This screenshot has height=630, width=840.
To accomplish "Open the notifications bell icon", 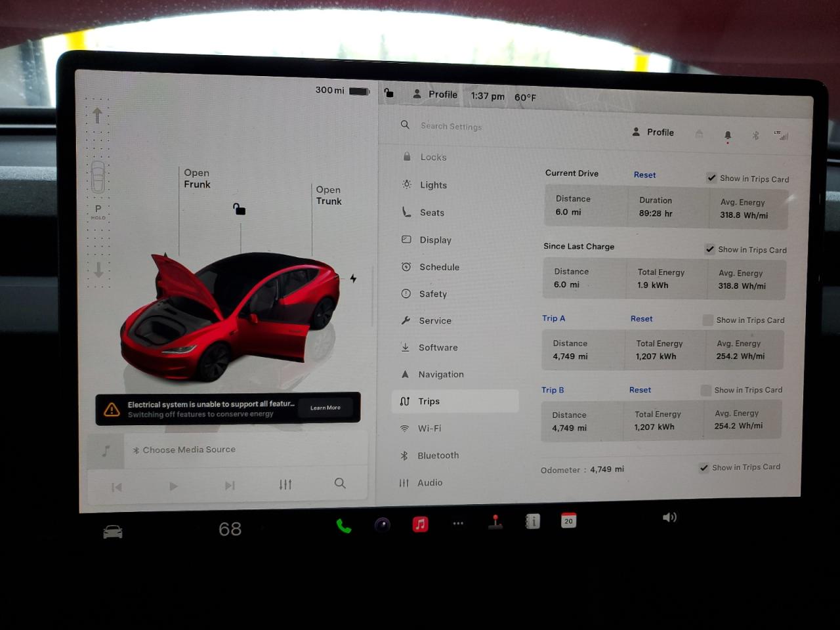I will click(728, 135).
